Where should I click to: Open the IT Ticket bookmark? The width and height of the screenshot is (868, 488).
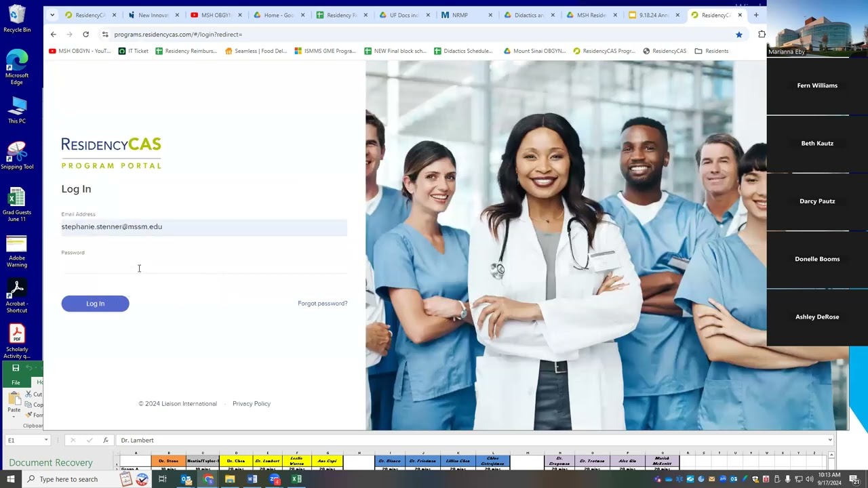(134, 51)
